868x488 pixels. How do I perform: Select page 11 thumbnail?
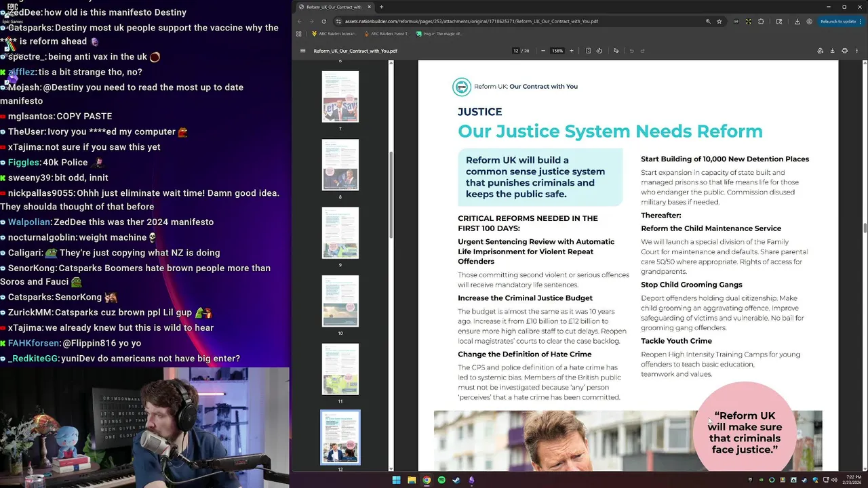coord(340,369)
